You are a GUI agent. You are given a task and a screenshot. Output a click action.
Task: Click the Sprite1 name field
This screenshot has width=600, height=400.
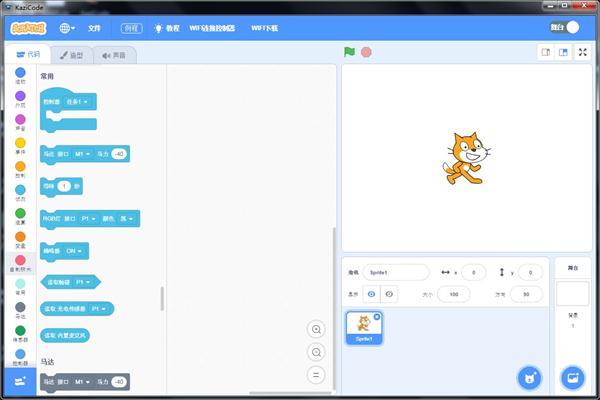(x=396, y=272)
